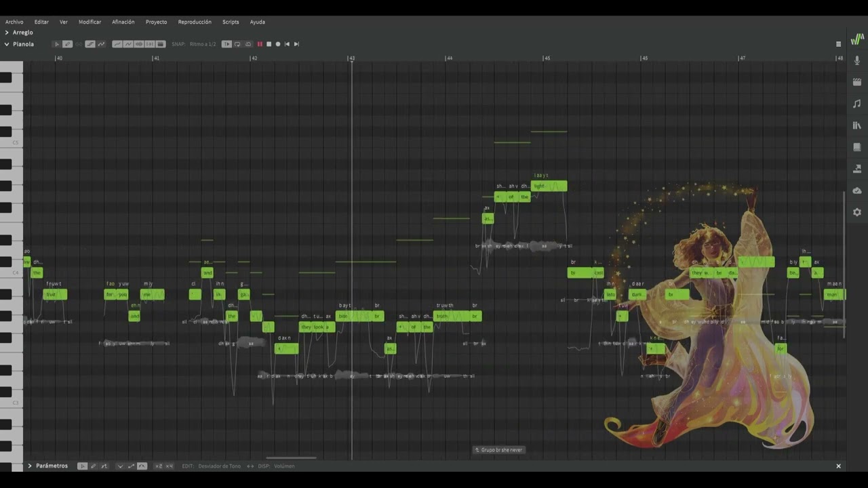Select pointer tool in Parámetros toolbar
The width and height of the screenshot is (868, 488).
(83, 466)
